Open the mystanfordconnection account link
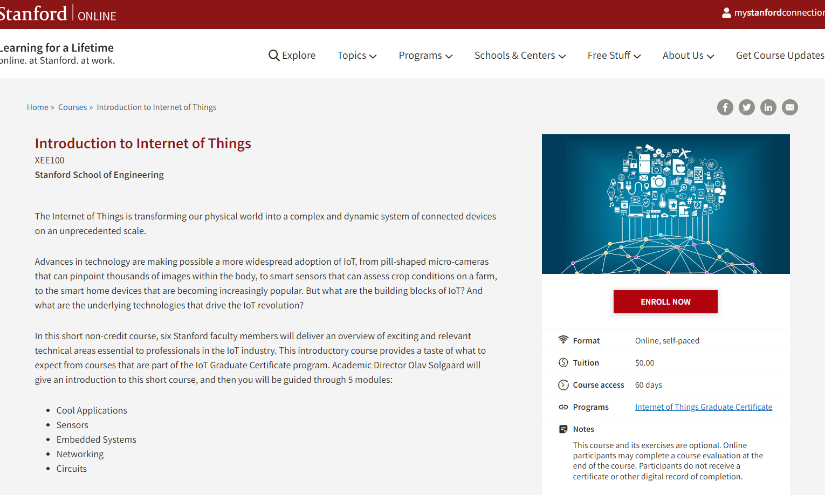825x495 pixels. tap(779, 13)
